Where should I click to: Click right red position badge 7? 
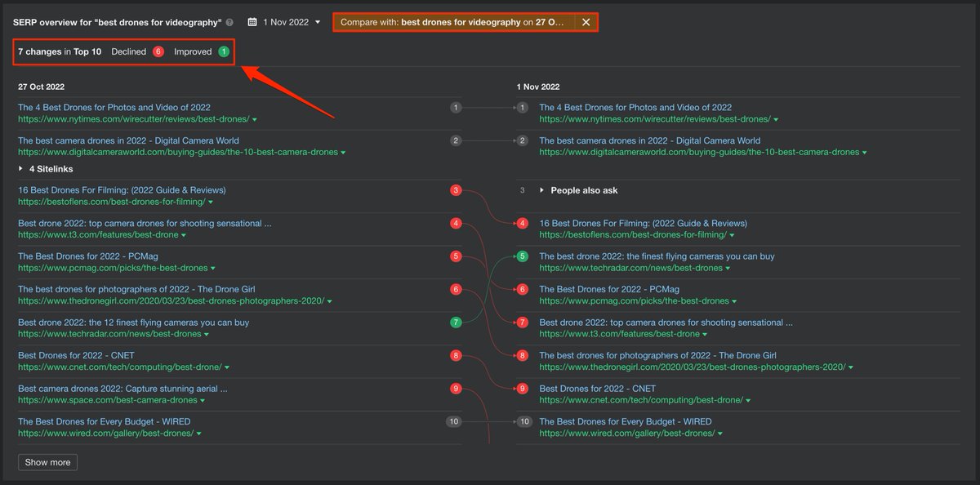click(522, 323)
